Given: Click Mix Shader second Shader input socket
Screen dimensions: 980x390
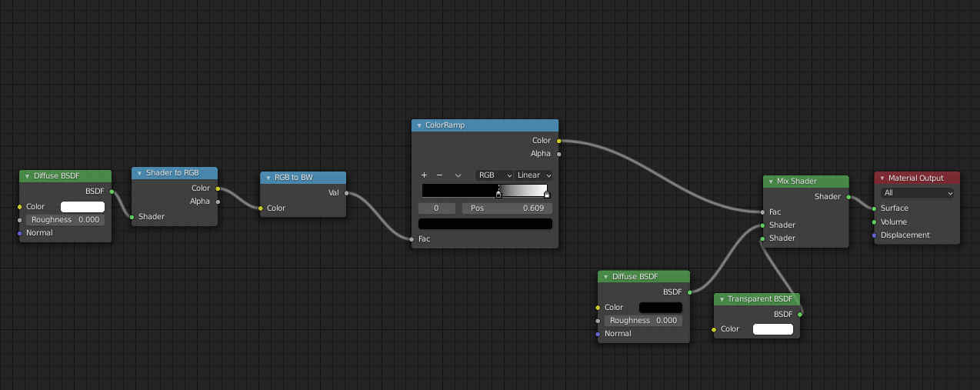Looking at the screenshot, I should 763,238.
